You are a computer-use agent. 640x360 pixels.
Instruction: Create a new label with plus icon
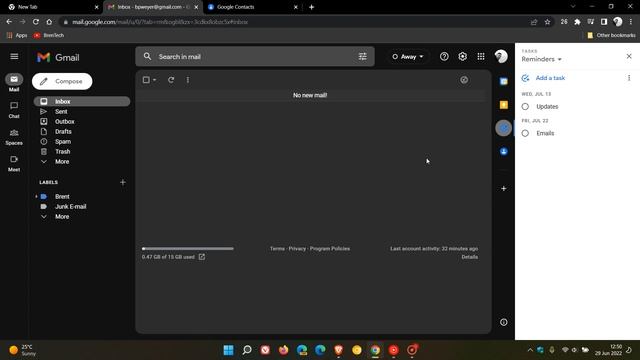pyautogui.click(x=123, y=182)
